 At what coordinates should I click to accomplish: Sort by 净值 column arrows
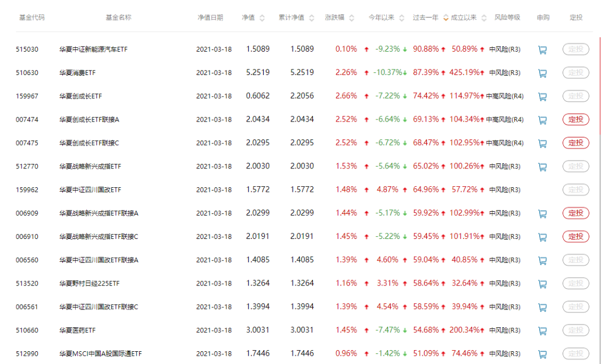click(262, 18)
